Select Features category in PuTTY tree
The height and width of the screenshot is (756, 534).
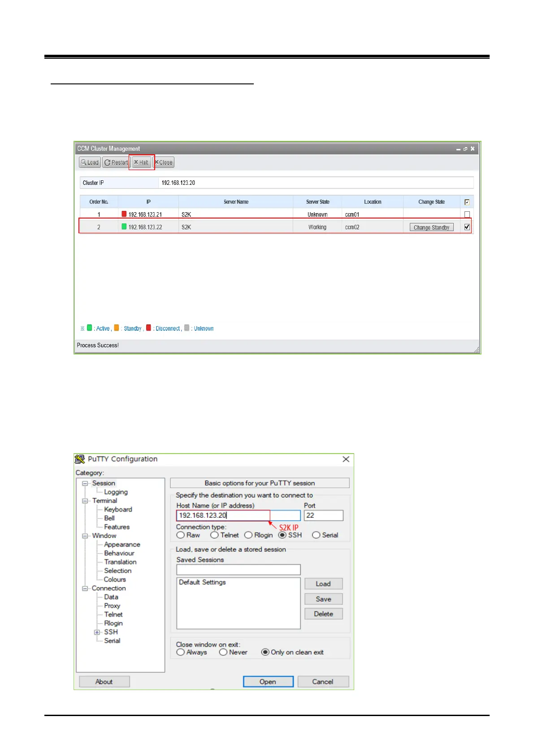coord(117,527)
